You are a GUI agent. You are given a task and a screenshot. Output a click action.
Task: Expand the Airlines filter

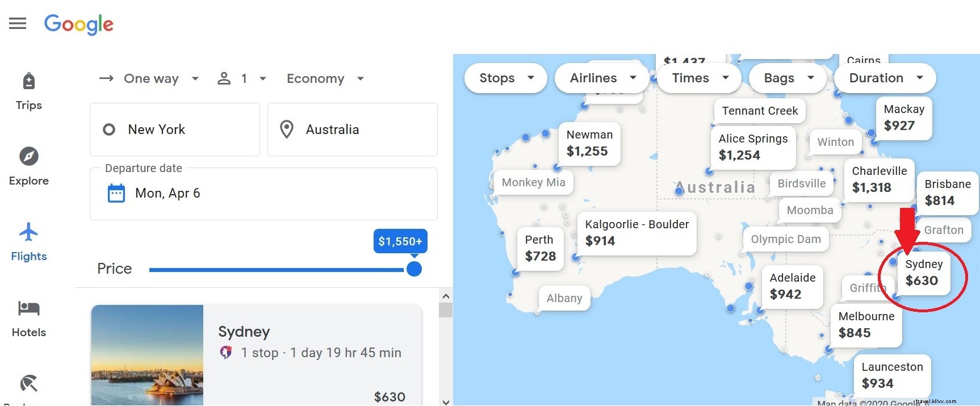[601, 78]
